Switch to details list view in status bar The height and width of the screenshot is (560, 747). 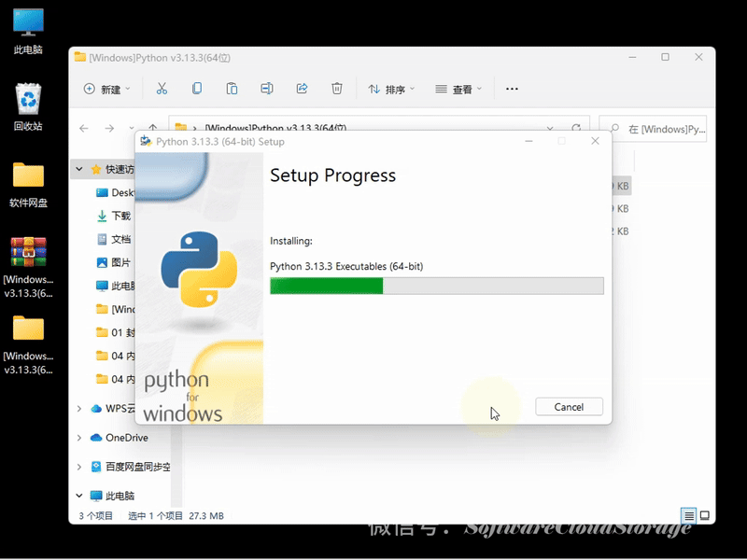pyautogui.click(x=689, y=515)
